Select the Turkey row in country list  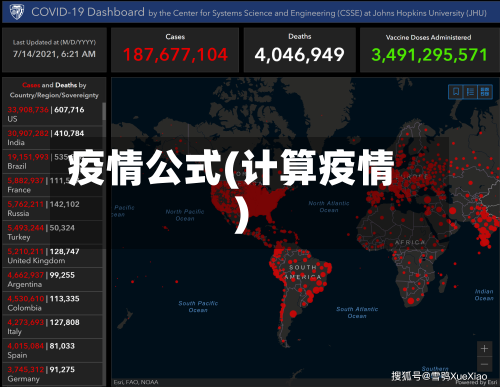53,232
